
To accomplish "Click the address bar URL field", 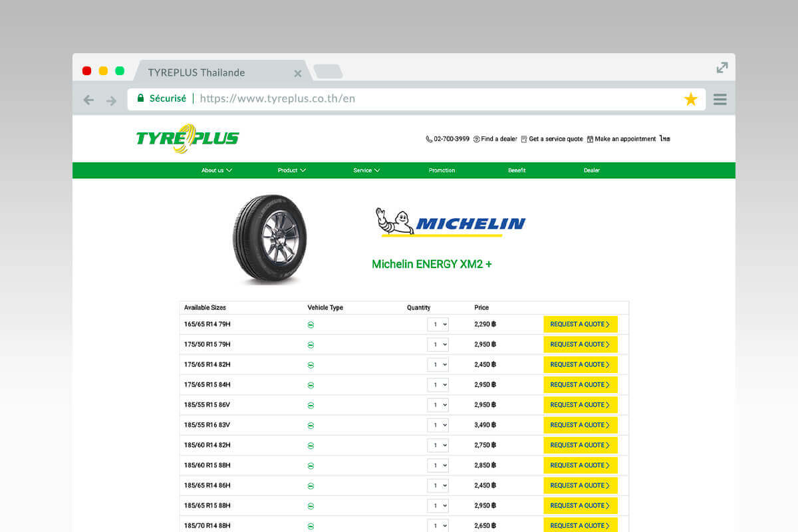I will [416, 98].
